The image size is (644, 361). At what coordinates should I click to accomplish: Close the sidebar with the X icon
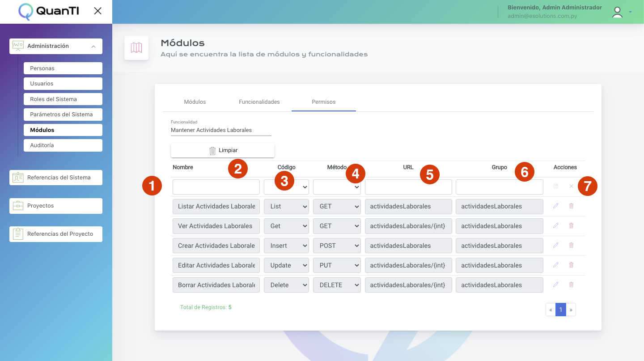tap(97, 11)
